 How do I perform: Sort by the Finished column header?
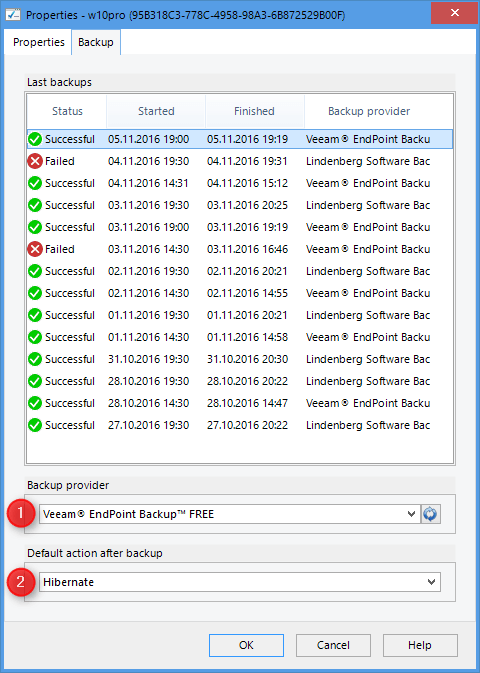254,111
